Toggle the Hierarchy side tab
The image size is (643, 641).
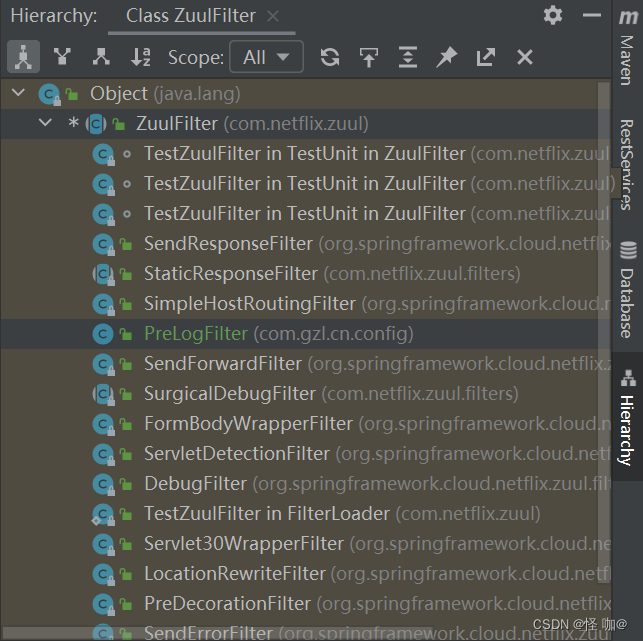(627, 416)
